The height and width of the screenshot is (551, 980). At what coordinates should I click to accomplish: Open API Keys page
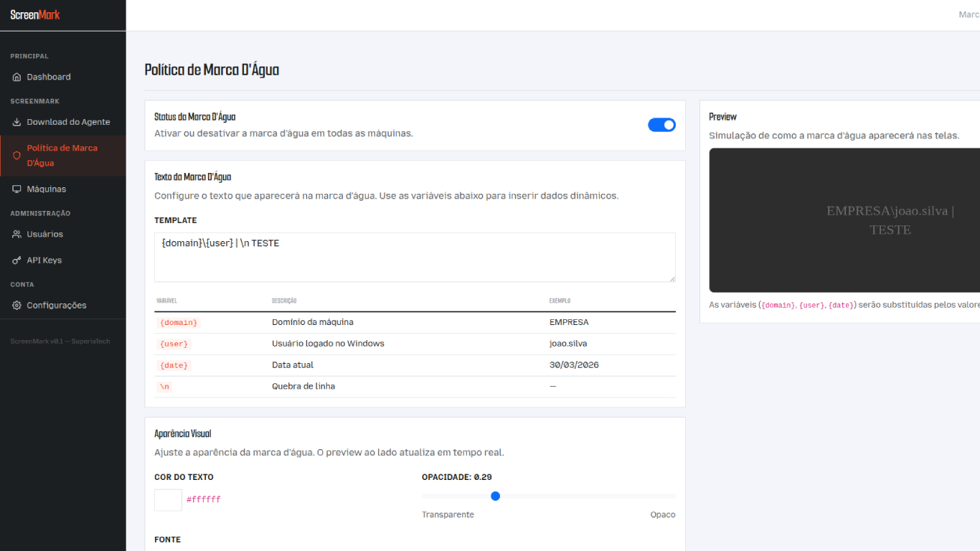(x=63, y=260)
